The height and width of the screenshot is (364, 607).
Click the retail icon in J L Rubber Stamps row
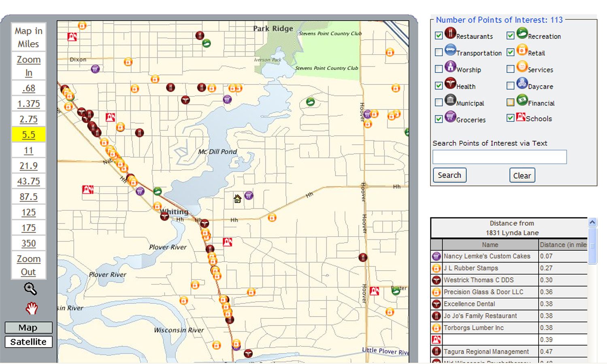(x=436, y=268)
